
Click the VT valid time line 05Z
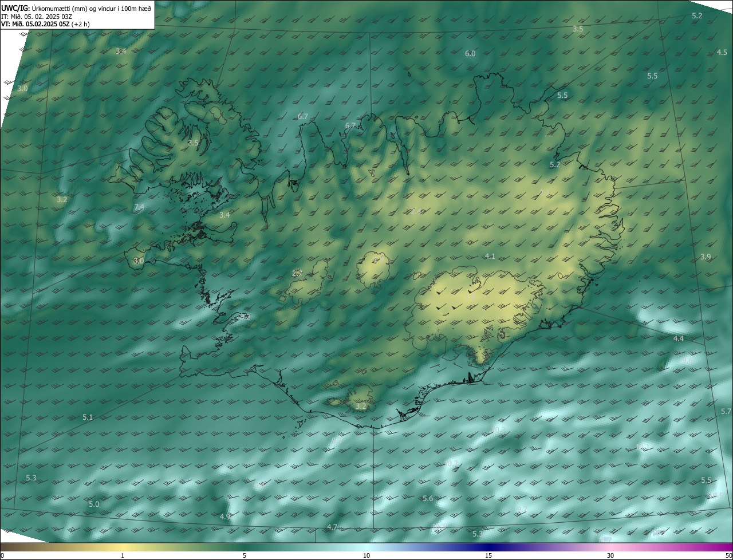(46, 24)
